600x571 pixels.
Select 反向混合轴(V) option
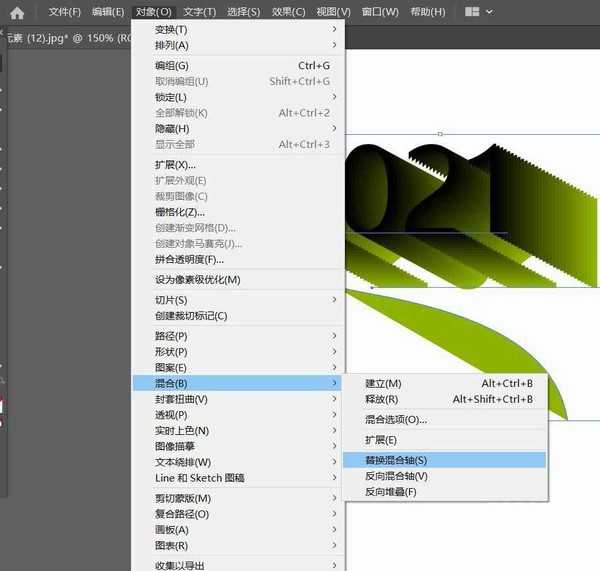pyautogui.click(x=395, y=476)
